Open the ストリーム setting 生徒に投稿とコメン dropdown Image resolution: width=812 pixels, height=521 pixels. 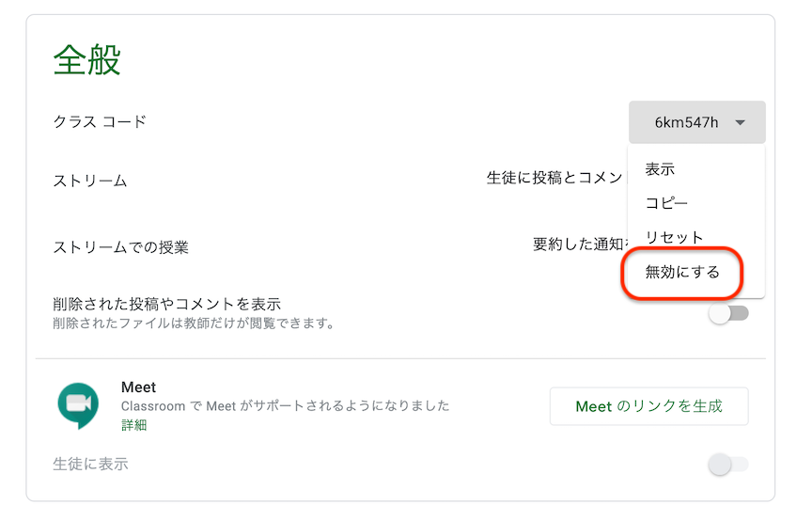pyautogui.click(x=556, y=179)
